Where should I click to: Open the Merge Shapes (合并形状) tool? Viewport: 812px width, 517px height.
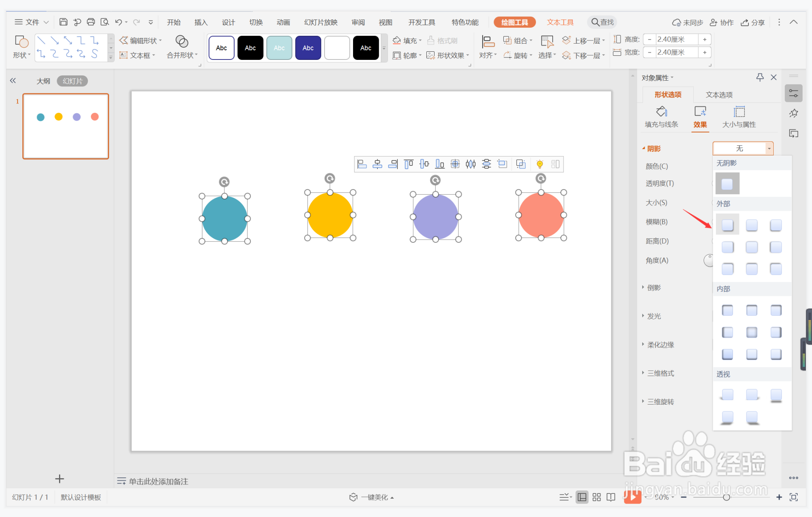(182, 47)
